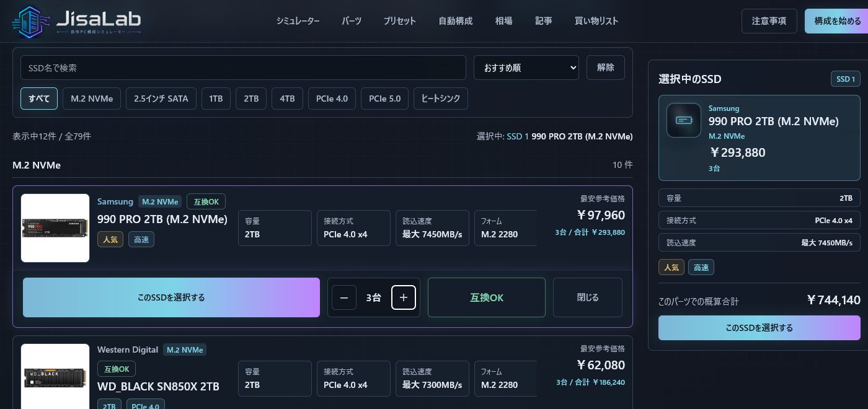868x409 pixels.
Task: Increase 990 PRO quantity with plus button
Action: (x=404, y=297)
